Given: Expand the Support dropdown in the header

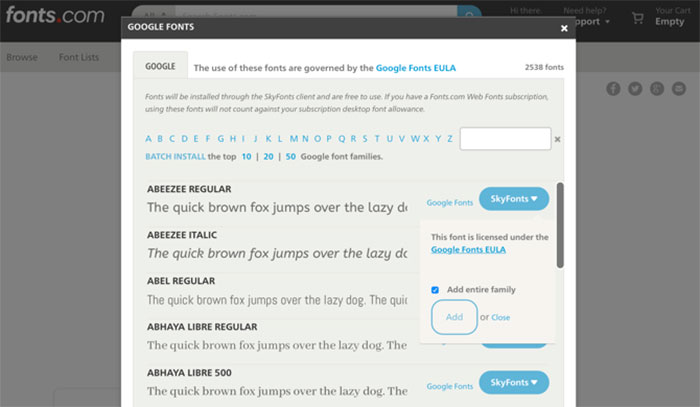Looking at the screenshot, I should (x=592, y=21).
